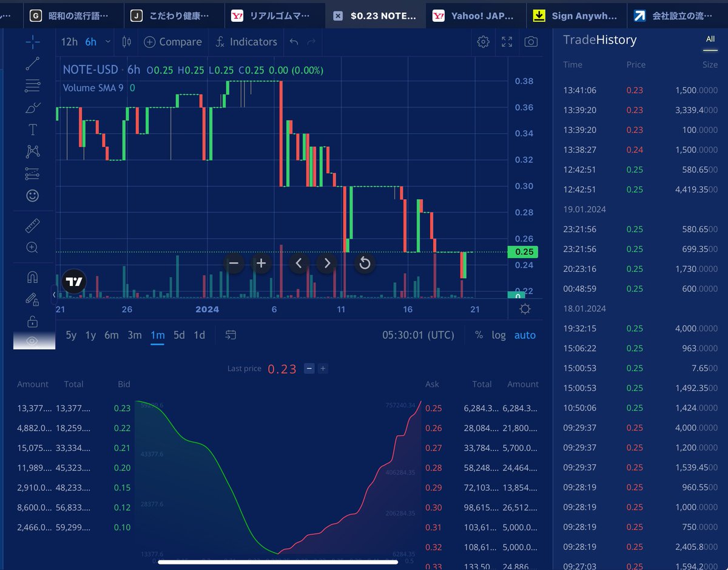Select the brush drawing tool
The height and width of the screenshot is (570, 728).
[x=33, y=108]
